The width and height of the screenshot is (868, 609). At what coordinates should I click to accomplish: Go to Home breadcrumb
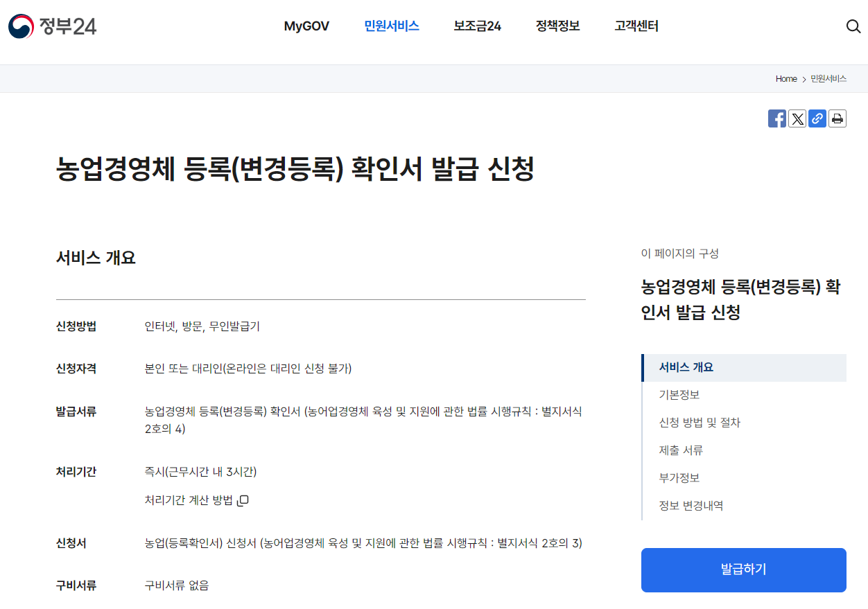pyautogui.click(x=786, y=79)
